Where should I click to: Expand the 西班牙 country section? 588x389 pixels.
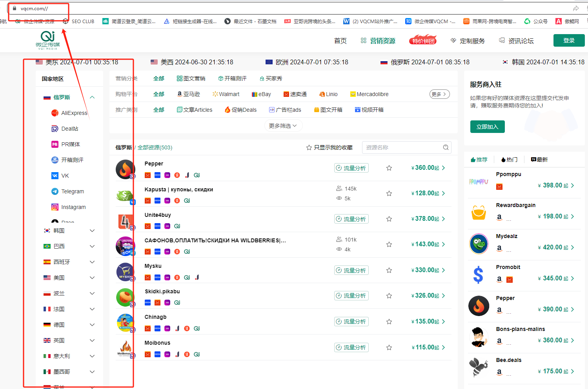92,262
